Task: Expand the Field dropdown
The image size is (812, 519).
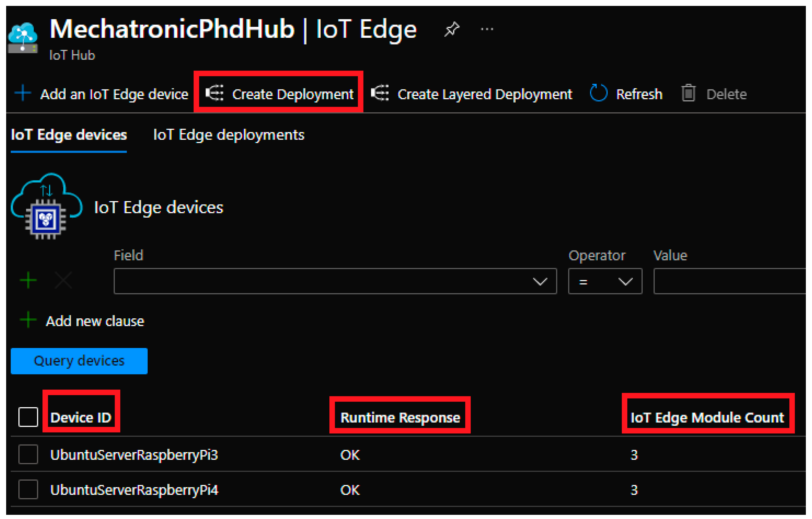Action: pyautogui.click(x=335, y=281)
